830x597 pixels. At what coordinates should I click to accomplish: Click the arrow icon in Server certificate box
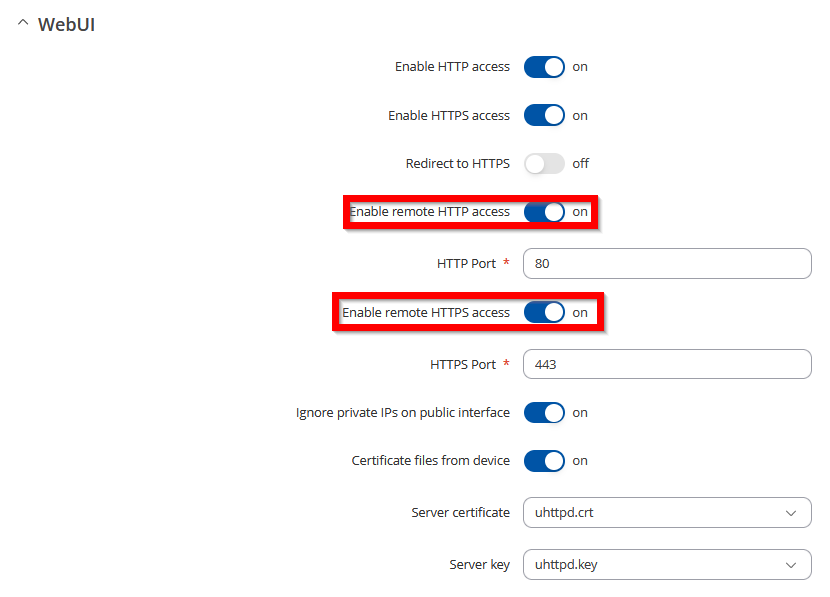point(791,513)
